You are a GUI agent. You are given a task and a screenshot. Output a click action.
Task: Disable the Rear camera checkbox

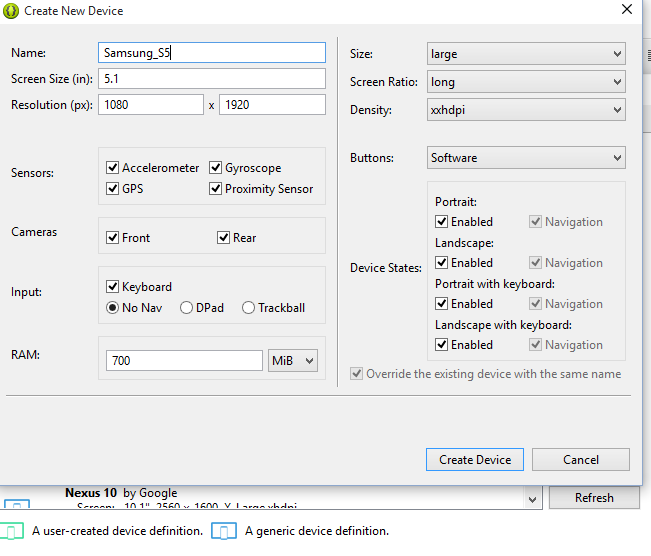[x=223, y=238]
